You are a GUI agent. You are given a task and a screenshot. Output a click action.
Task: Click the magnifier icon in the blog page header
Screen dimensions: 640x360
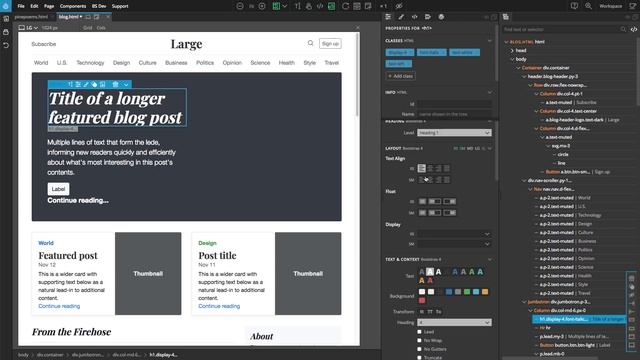311,43
